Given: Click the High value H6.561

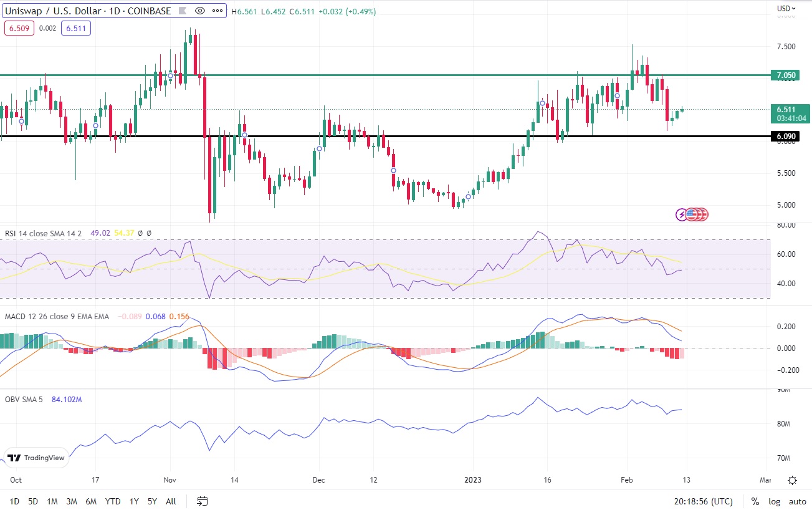Looking at the screenshot, I should click(x=245, y=11).
